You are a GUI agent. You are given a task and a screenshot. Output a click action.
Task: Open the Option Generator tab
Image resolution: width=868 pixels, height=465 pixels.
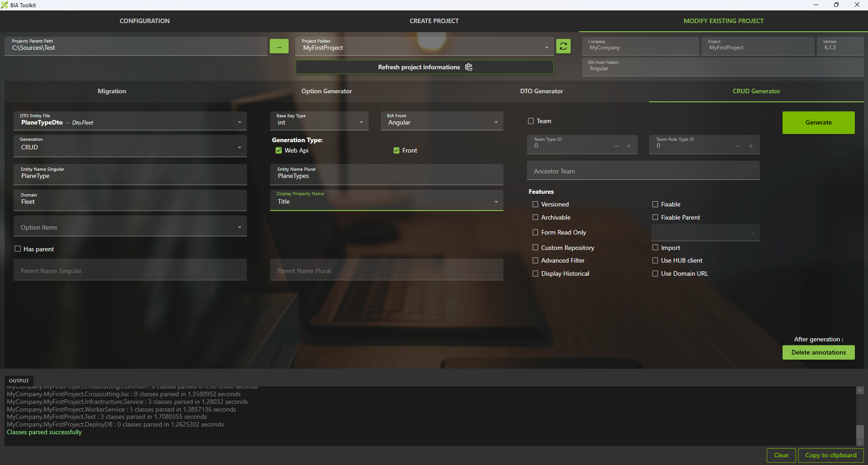tap(327, 91)
